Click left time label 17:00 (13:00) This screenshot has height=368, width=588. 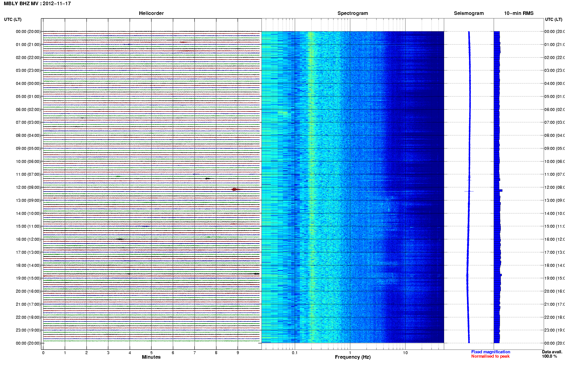(x=28, y=252)
